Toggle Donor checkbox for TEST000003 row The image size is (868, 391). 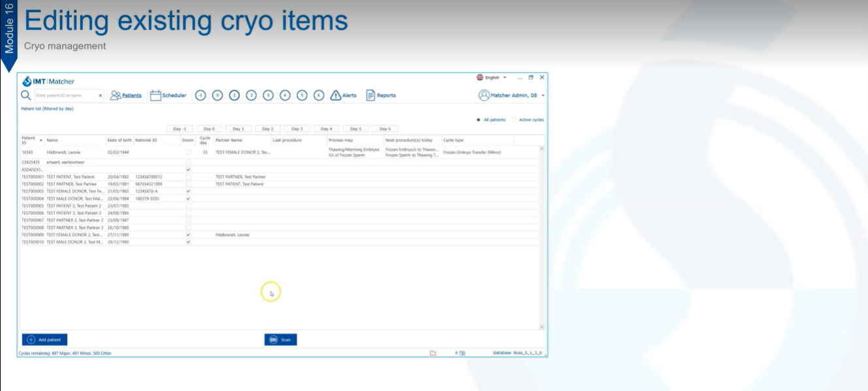tap(188, 191)
